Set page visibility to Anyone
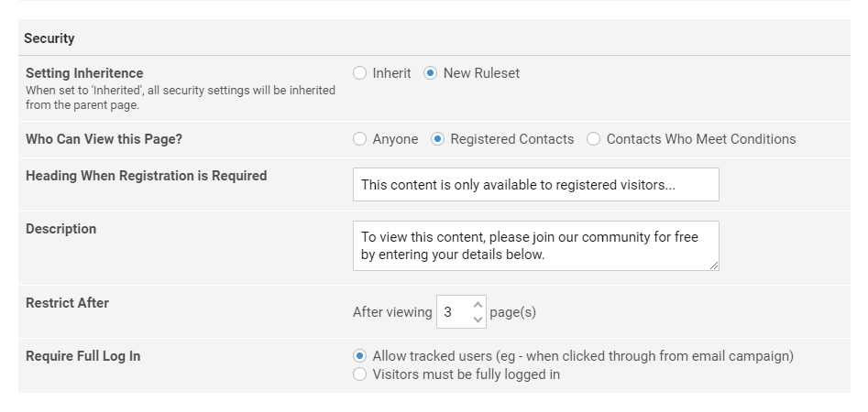Viewport: 868px width, 412px height. click(x=360, y=139)
